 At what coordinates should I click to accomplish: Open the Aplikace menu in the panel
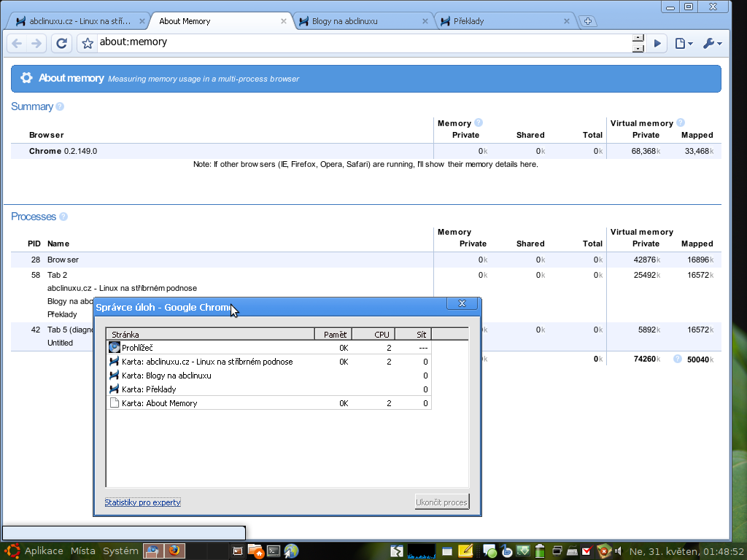pos(44,551)
